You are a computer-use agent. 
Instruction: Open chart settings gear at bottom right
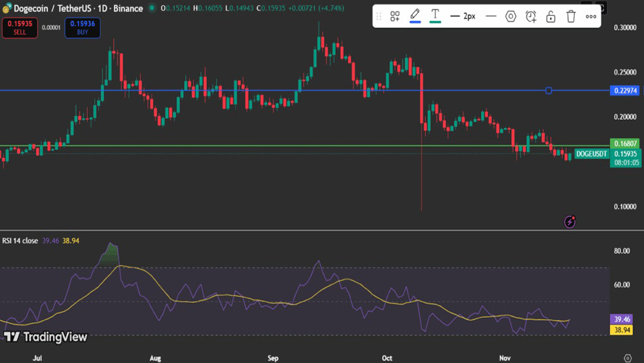tap(628, 358)
